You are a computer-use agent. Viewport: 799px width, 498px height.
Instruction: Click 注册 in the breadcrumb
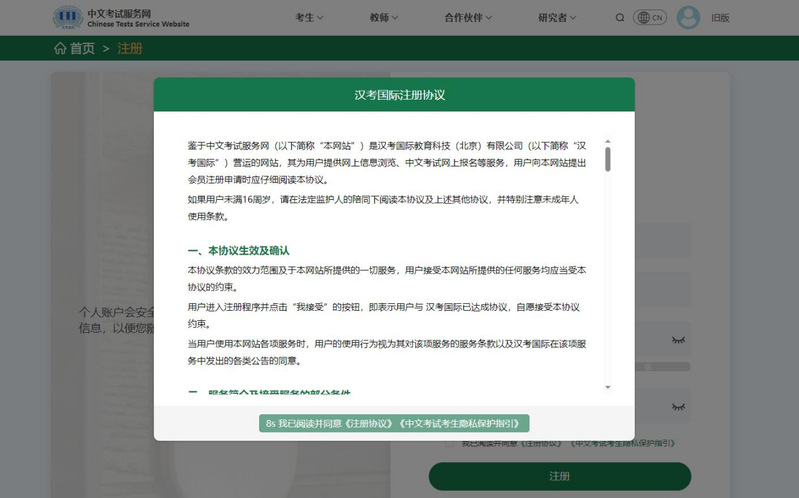[130, 48]
